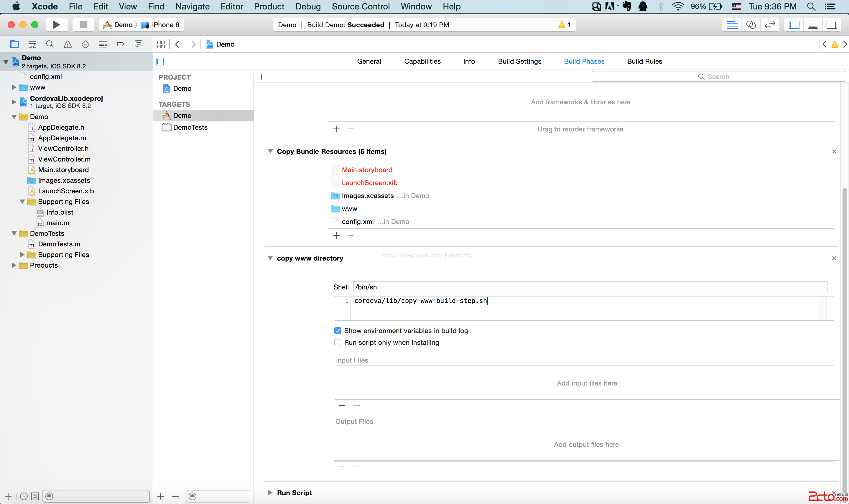Viewport: 849px width, 504px height.
Task: Select the DemoTests target
Action: (190, 127)
